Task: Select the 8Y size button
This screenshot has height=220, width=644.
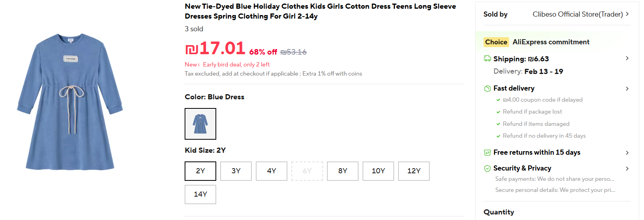Action: click(343, 171)
